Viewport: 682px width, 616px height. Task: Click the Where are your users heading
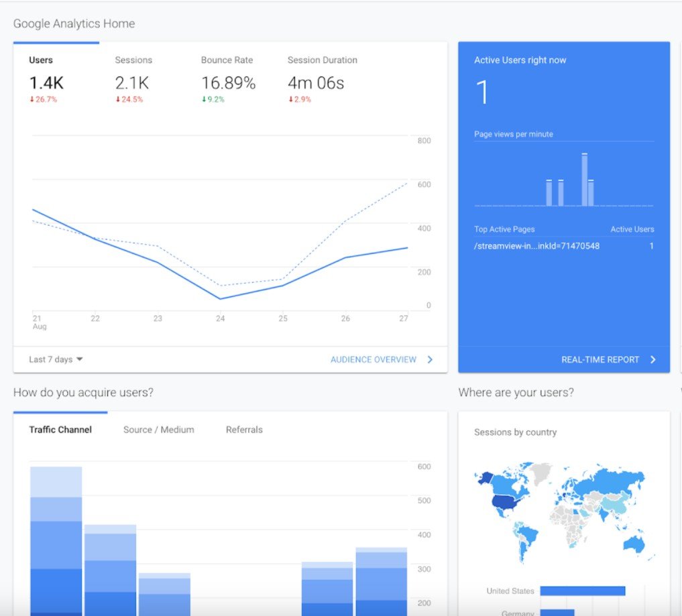(x=516, y=393)
